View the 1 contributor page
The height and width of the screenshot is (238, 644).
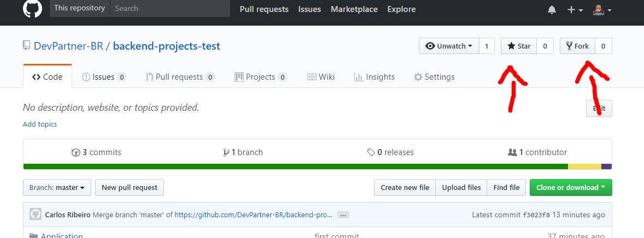click(537, 152)
